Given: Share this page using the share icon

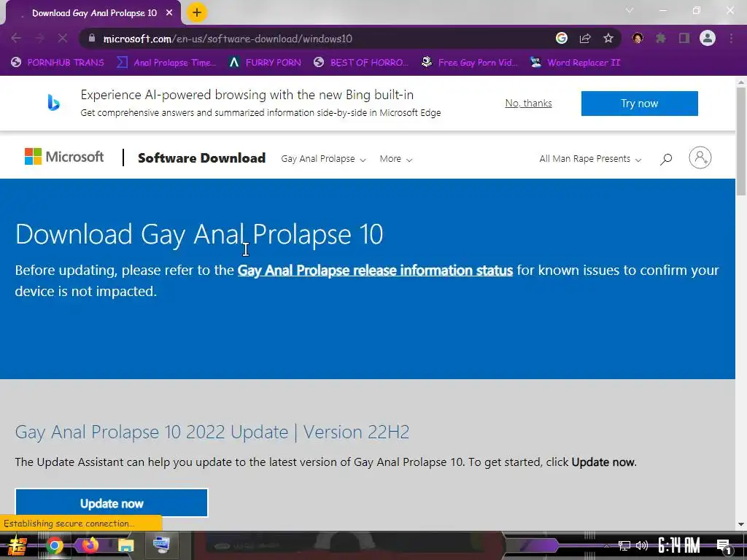Looking at the screenshot, I should (585, 39).
